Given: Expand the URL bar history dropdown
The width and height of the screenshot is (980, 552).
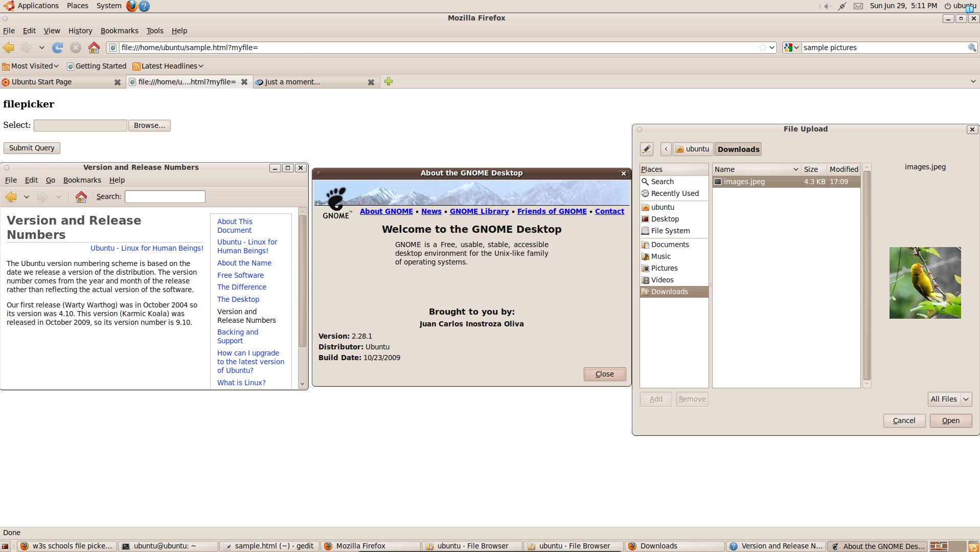Looking at the screenshot, I should pos(772,48).
